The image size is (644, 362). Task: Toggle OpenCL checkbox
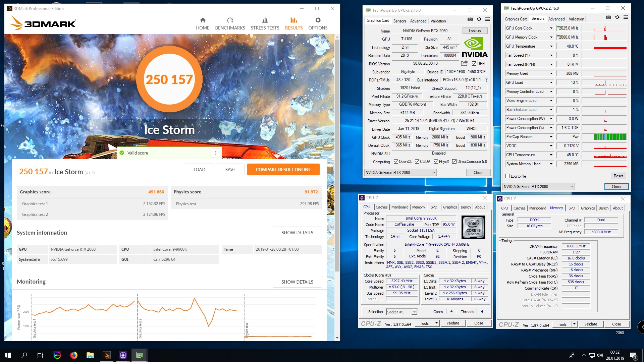pyautogui.click(x=396, y=162)
